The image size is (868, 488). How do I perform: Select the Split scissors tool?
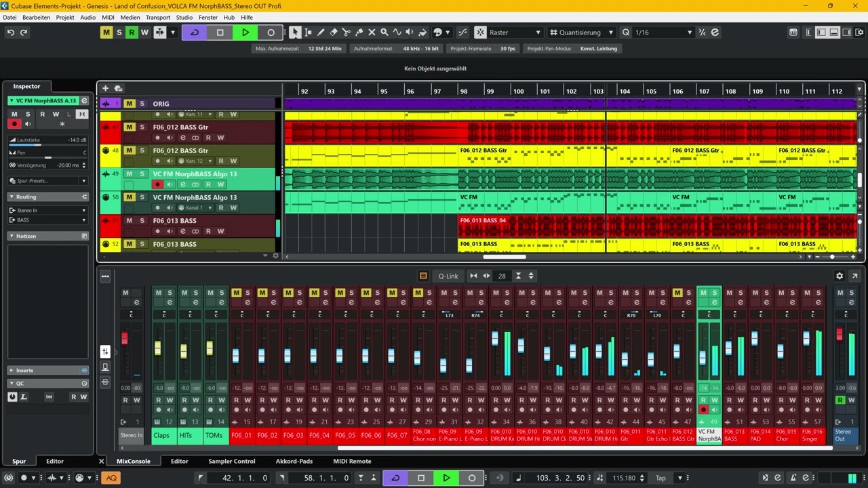pyautogui.click(x=347, y=32)
